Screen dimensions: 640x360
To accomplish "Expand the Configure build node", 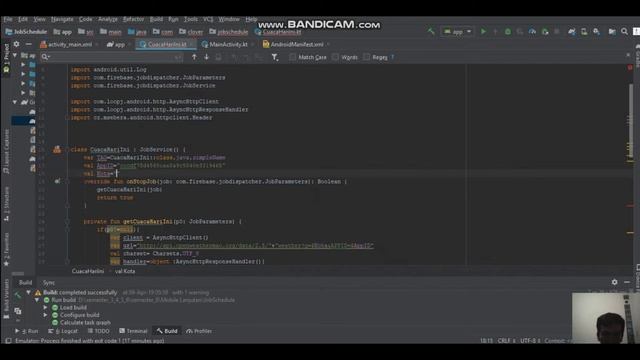I will tap(46, 315).
